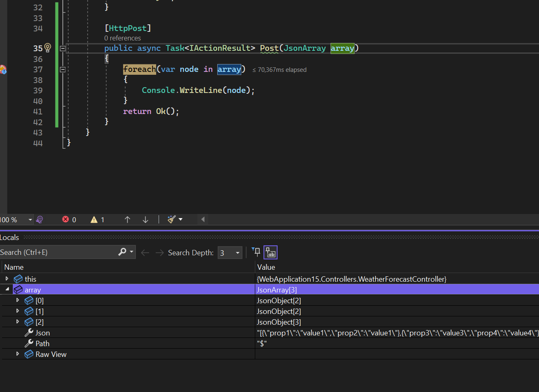Expand the 'this' variable row

7,279
